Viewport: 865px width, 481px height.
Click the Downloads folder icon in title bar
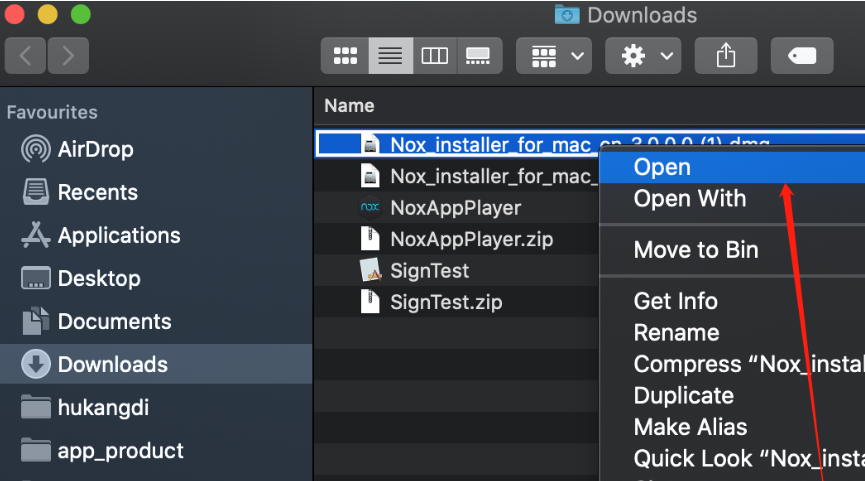coord(567,15)
